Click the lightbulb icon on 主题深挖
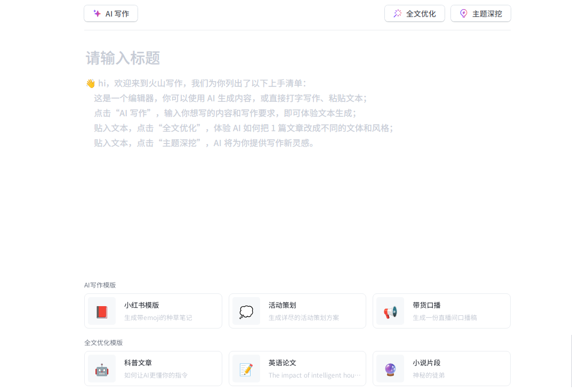572x392 pixels. point(464,14)
